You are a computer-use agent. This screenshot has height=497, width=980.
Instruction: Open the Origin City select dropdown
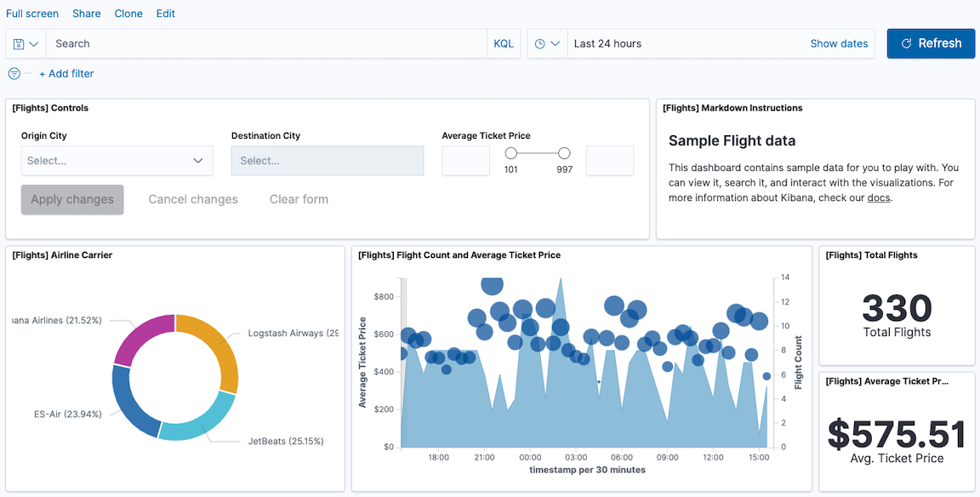tap(117, 160)
